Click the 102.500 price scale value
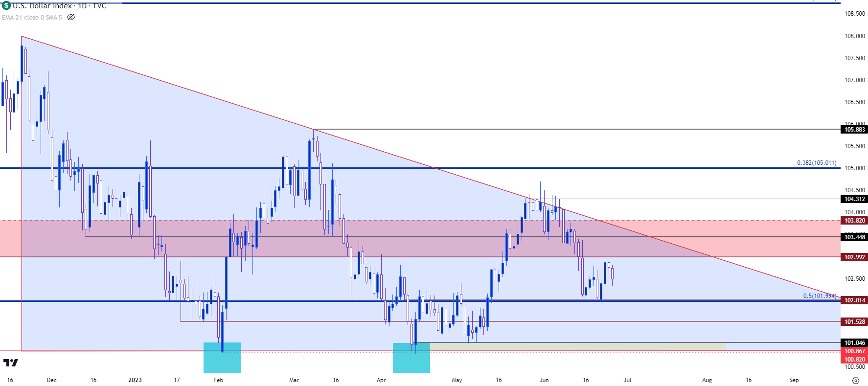This screenshot has height=386, width=868. 855,279
